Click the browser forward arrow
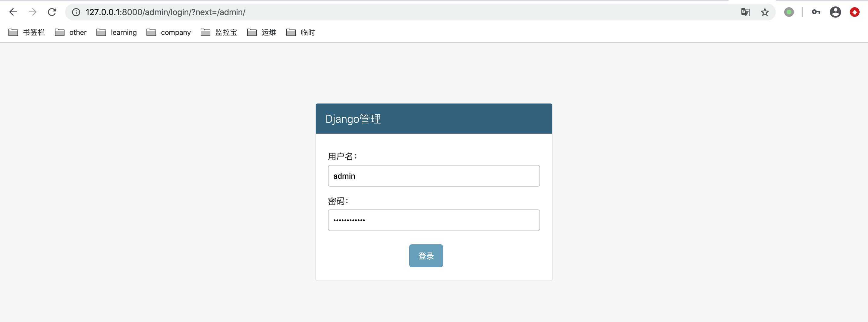The height and width of the screenshot is (322, 868). (32, 12)
